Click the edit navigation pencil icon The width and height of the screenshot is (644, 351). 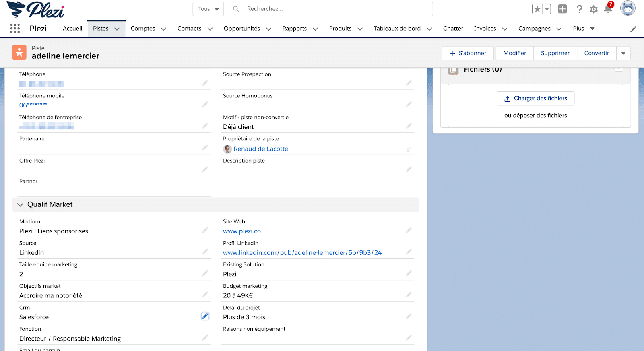click(x=633, y=29)
